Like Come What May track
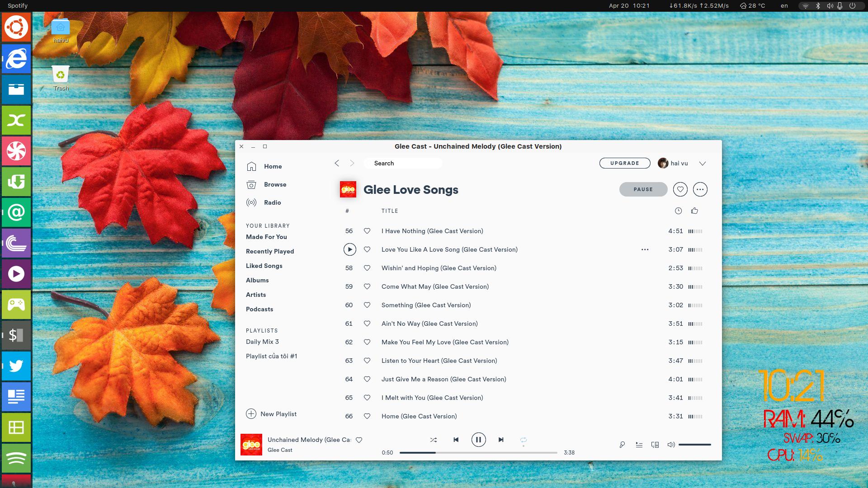The height and width of the screenshot is (488, 868). click(367, 286)
